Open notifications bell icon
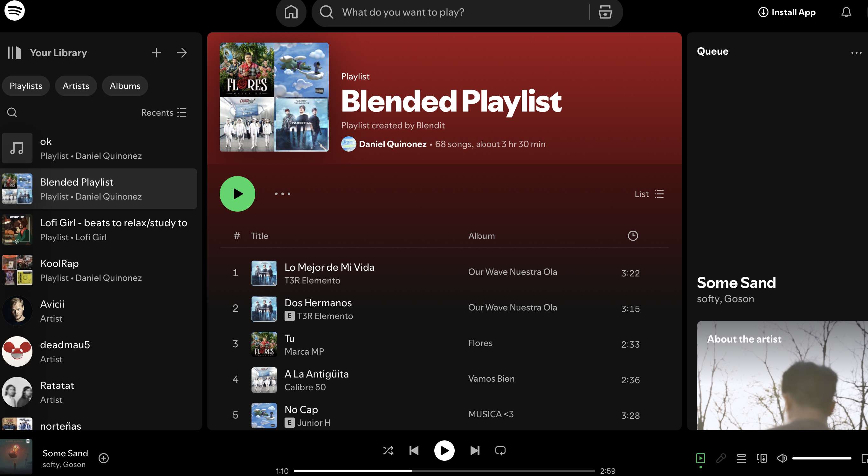Viewport: 868px width, 476px height. tap(846, 12)
